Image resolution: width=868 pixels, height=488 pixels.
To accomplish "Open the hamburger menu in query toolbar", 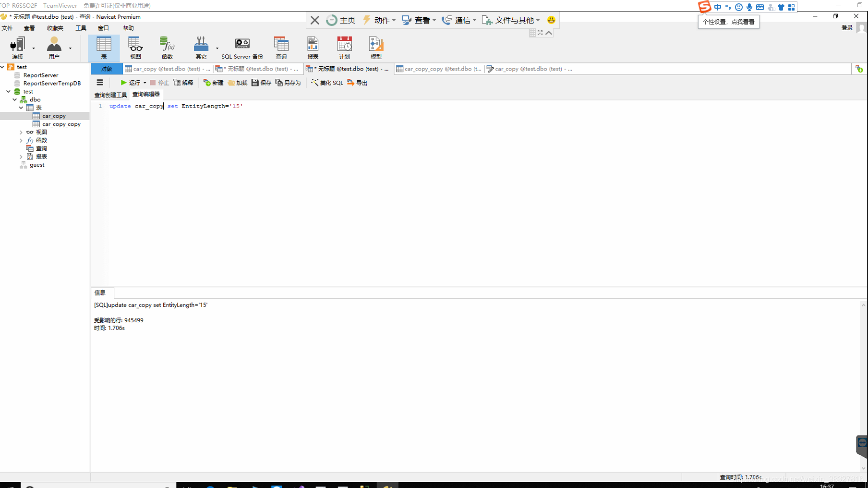I will [100, 83].
